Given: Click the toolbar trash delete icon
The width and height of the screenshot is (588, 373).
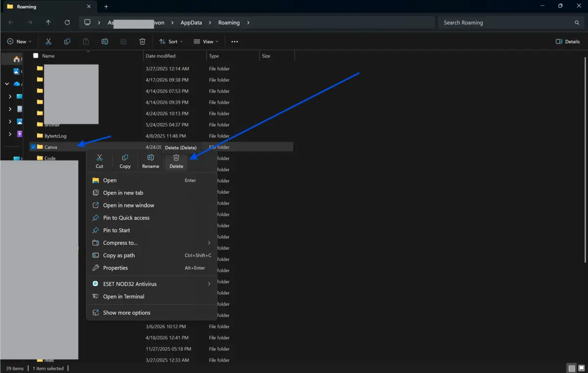Looking at the screenshot, I should pos(142,42).
